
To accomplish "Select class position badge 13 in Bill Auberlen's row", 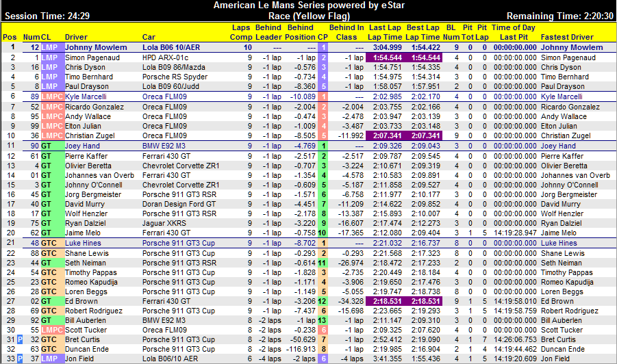I will [x=322, y=320].
